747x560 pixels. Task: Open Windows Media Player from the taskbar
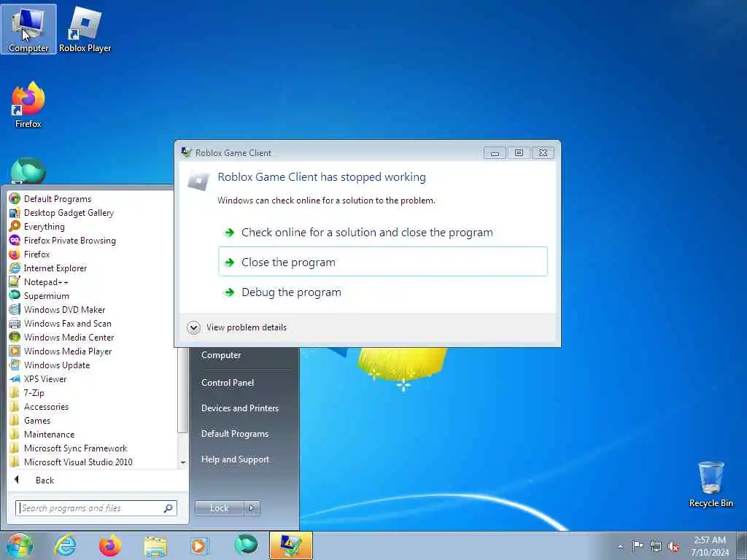199,545
